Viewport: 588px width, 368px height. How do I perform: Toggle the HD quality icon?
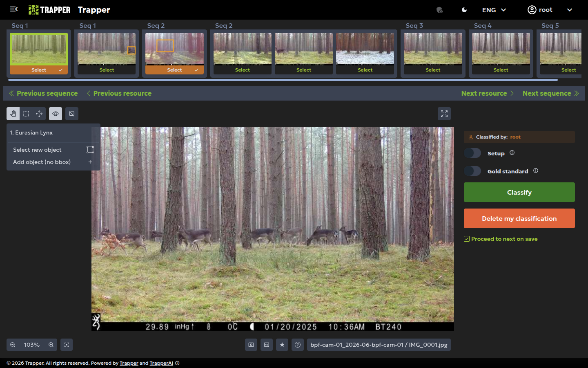tap(267, 345)
